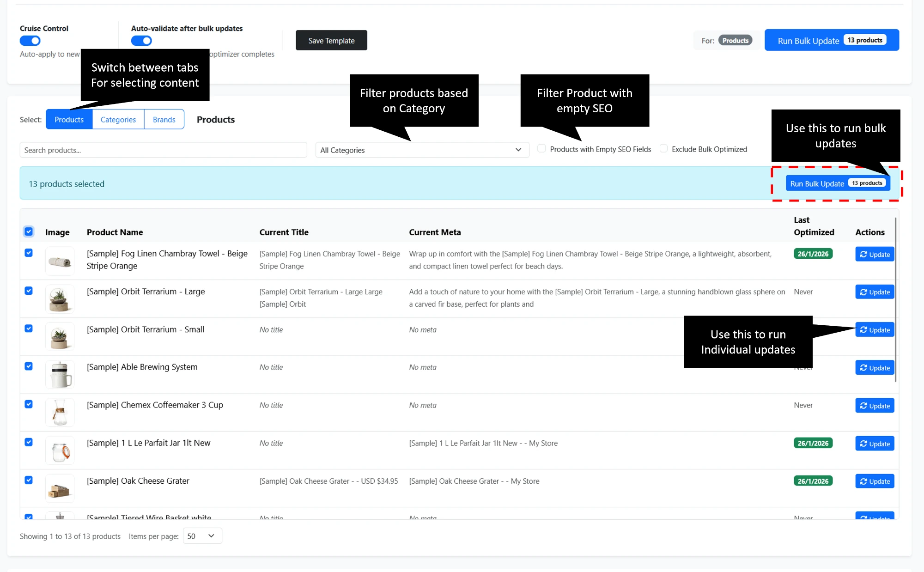Run individual update for Orbit Terrarium Small
Viewport: 924px width, 572px height.
pyautogui.click(x=874, y=329)
